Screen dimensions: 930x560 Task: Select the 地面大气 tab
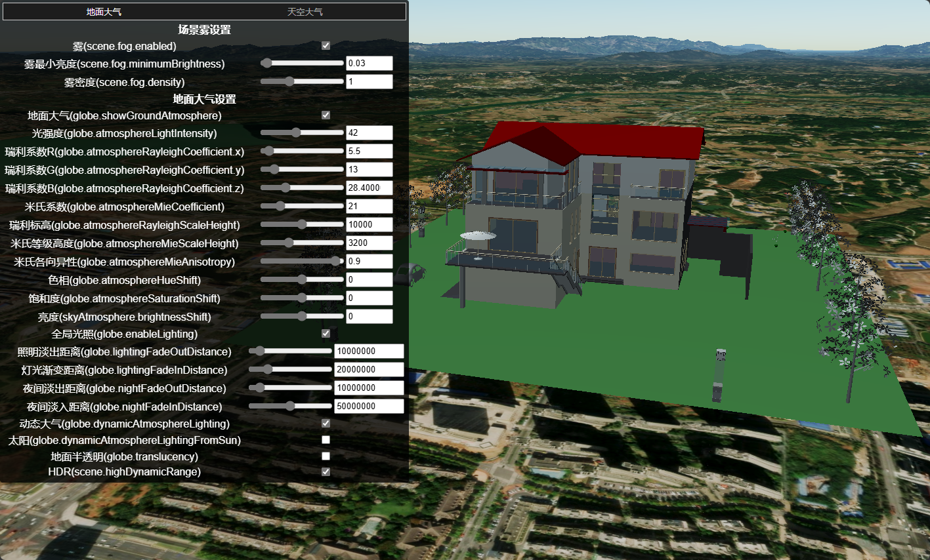[104, 12]
